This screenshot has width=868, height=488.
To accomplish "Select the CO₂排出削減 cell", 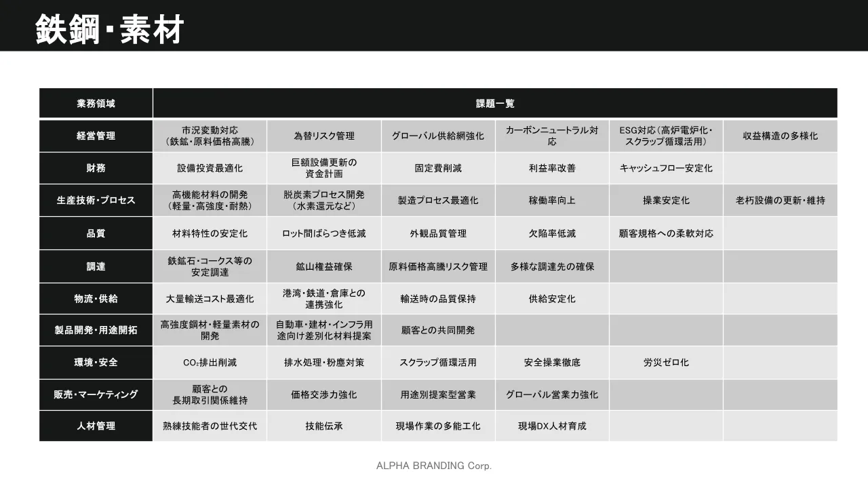I will 210,363.
